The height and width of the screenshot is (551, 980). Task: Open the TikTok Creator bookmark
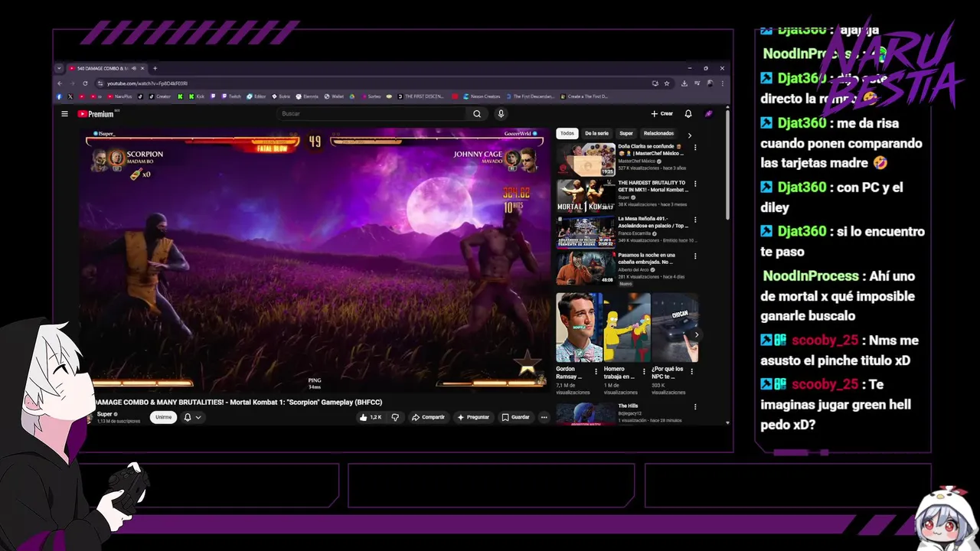160,96
